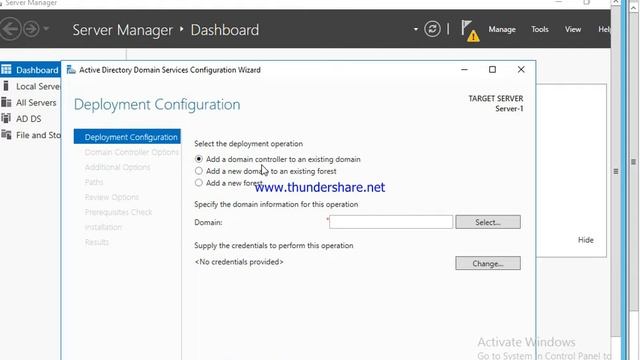Open the Help menu

[604, 29]
